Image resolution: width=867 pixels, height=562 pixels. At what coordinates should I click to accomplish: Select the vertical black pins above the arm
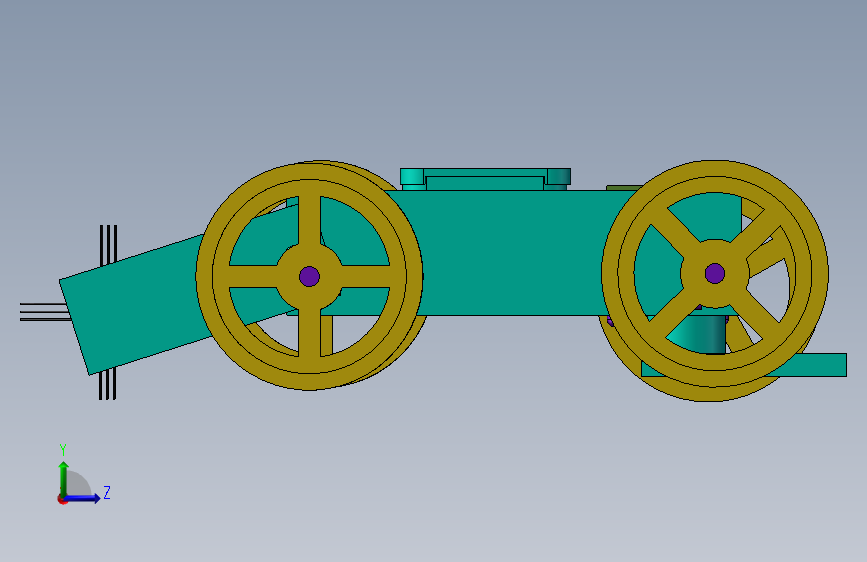point(108,245)
